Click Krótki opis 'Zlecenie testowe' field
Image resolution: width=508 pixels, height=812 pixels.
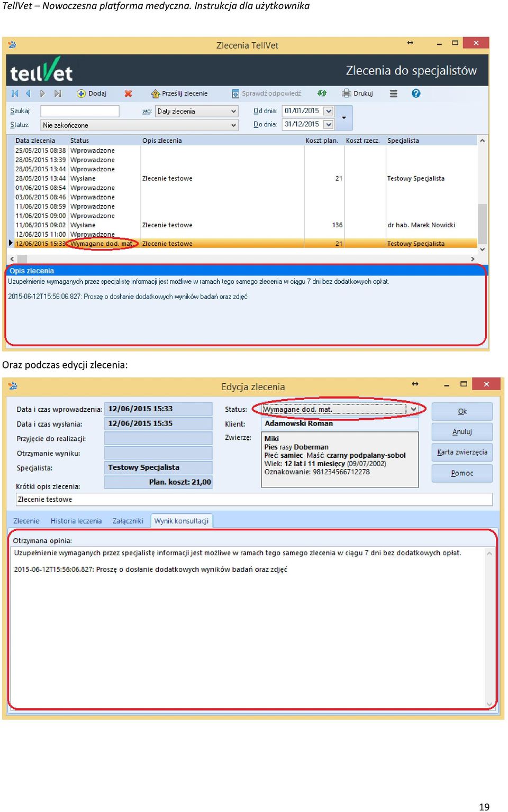tap(254, 500)
